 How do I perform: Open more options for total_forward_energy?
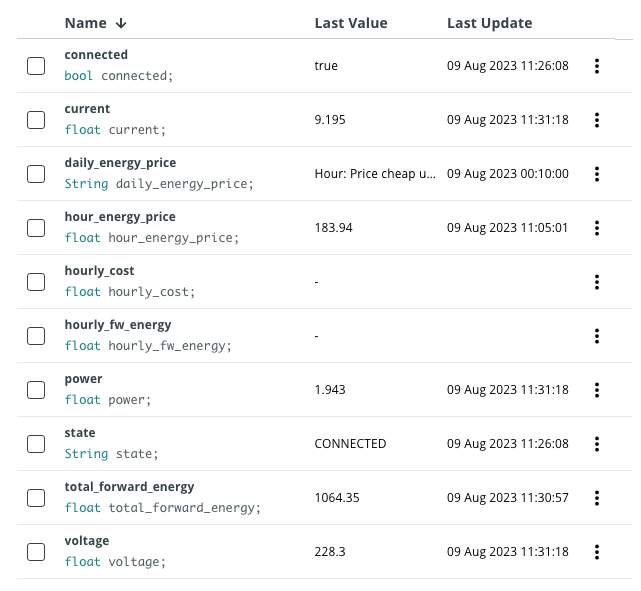pos(597,498)
